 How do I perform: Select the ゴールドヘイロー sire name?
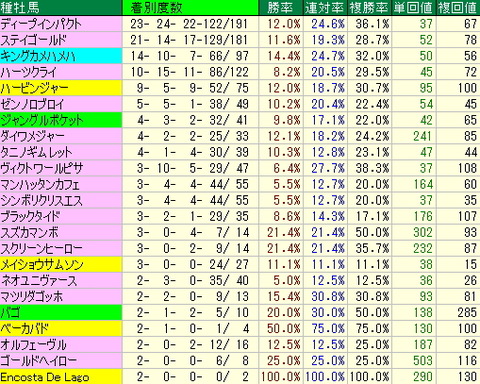[x=39, y=360]
